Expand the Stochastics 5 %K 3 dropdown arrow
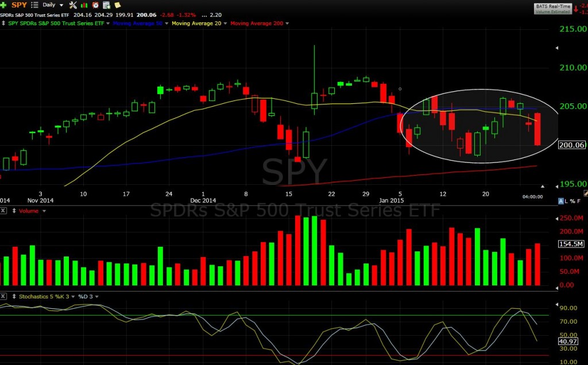Viewport: 588px width, 365px height. [x=73, y=297]
